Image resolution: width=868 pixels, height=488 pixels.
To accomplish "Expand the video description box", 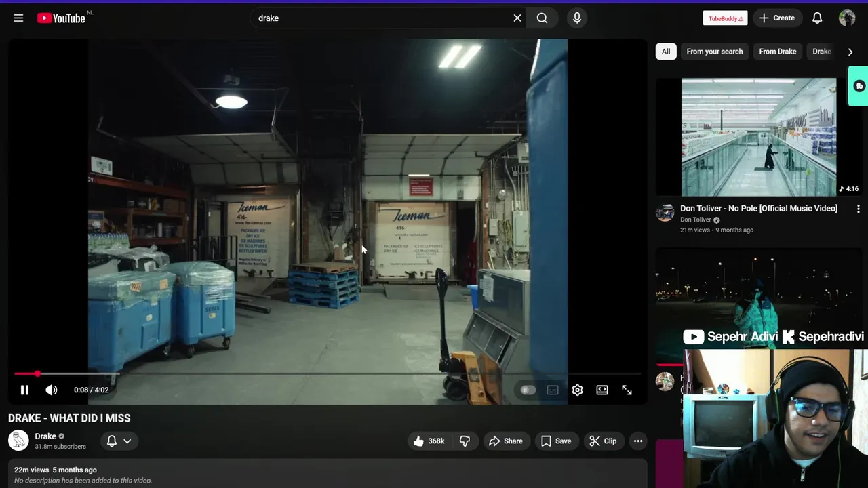I will [328, 474].
